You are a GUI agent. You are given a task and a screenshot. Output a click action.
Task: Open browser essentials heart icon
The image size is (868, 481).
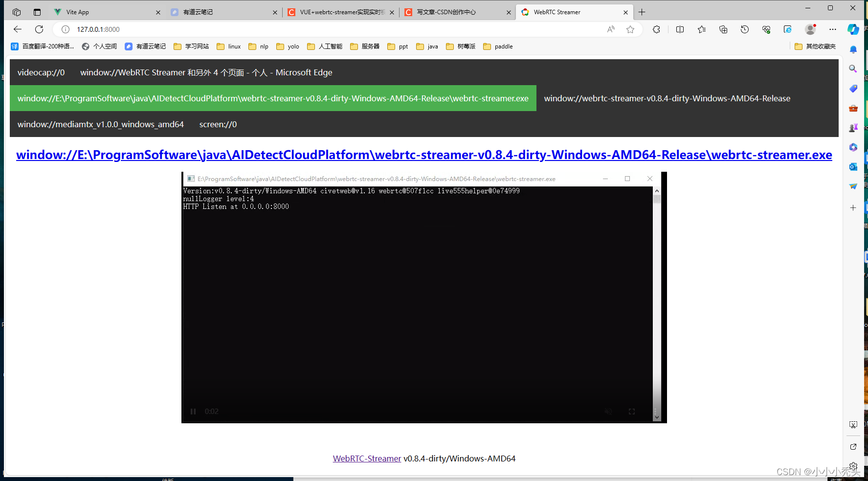tap(766, 29)
